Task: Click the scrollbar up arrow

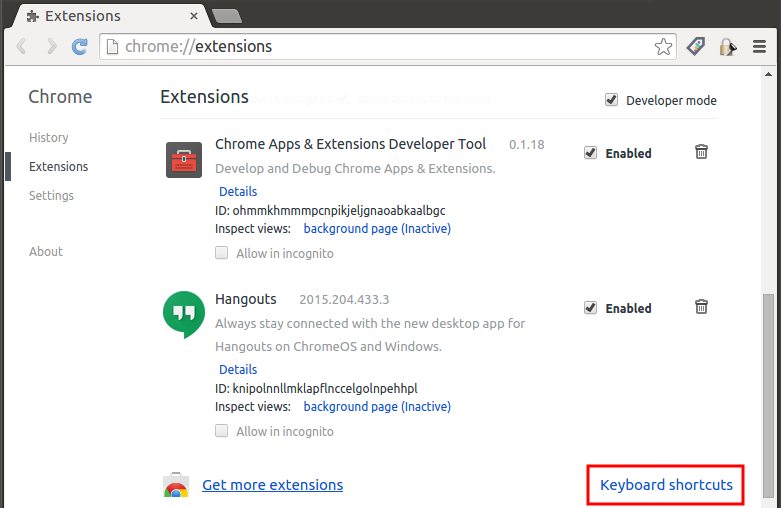Action: [769, 75]
